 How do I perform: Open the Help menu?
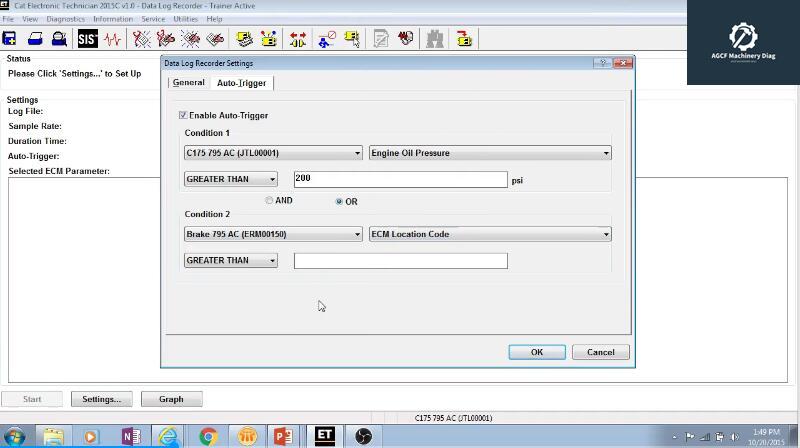(214, 19)
